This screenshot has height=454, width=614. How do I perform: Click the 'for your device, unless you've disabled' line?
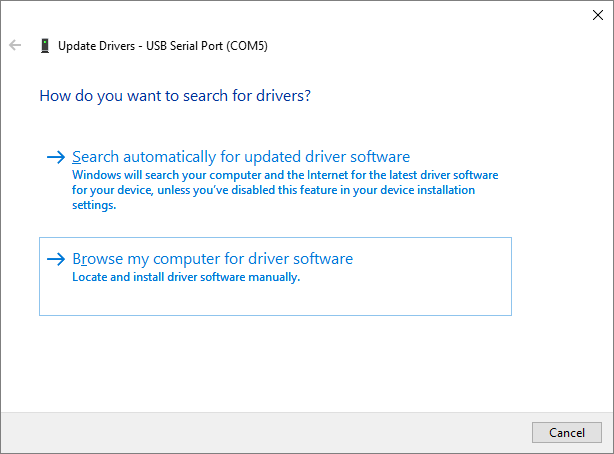point(273,190)
